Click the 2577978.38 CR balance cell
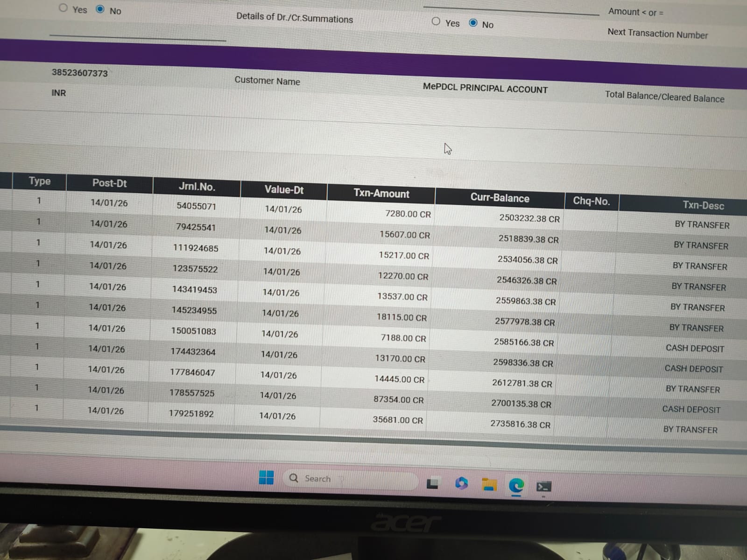 (525, 322)
